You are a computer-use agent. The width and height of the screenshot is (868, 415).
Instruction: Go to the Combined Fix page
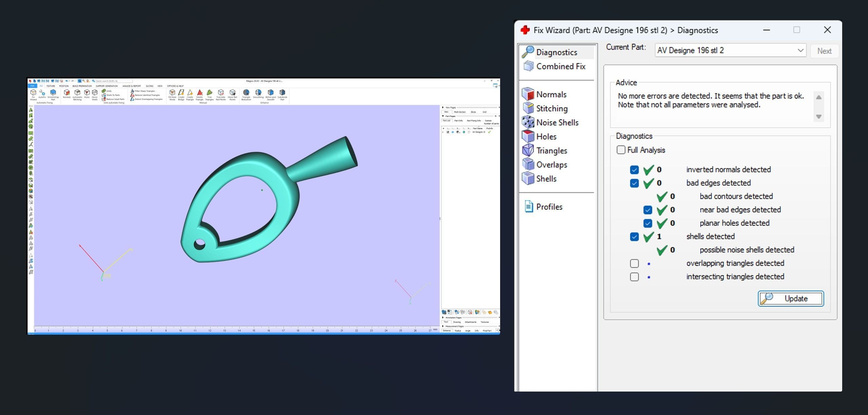560,66
